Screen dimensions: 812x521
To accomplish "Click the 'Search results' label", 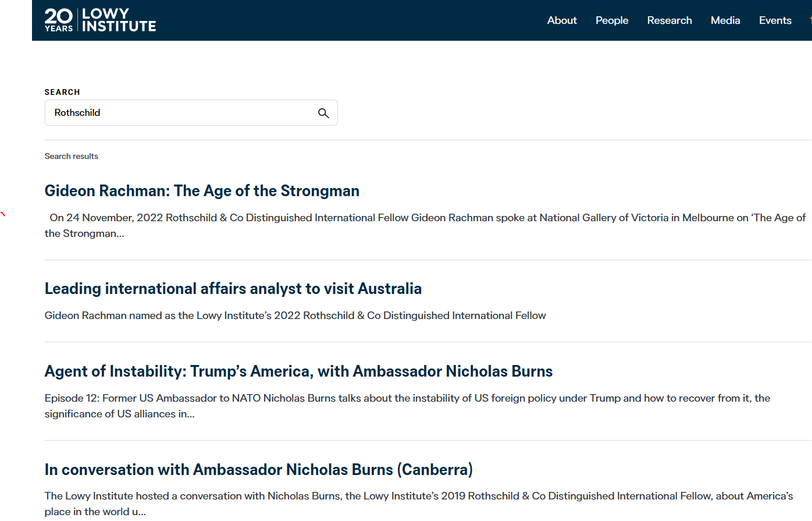I will point(72,156).
